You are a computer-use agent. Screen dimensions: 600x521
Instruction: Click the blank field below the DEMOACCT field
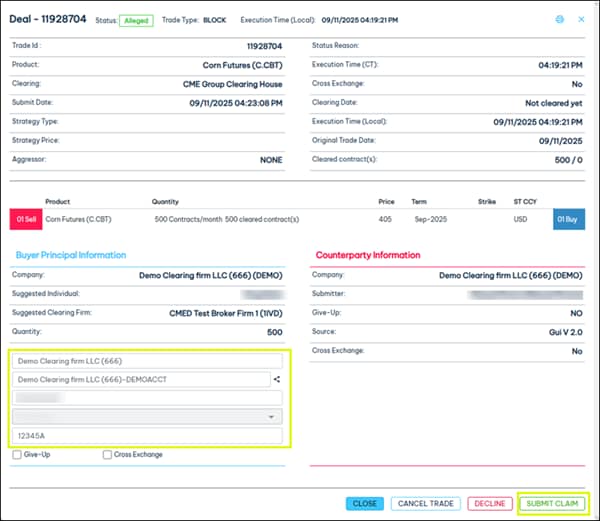(x=147, y=398)
